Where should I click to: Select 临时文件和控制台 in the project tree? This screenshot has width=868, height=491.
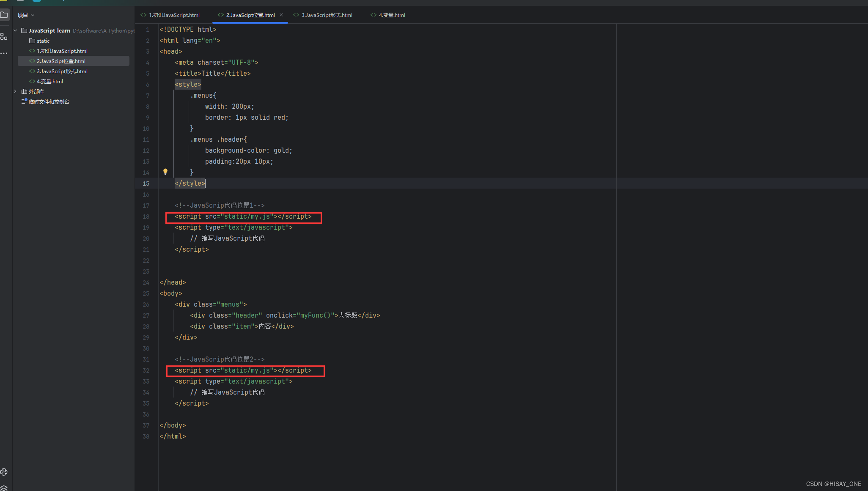point(46,101)
